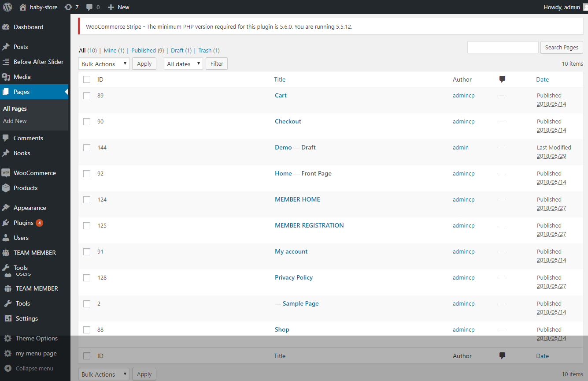Open the Before After Slider menu icon
Screen dimensions: 588x381
pos(6,62)
